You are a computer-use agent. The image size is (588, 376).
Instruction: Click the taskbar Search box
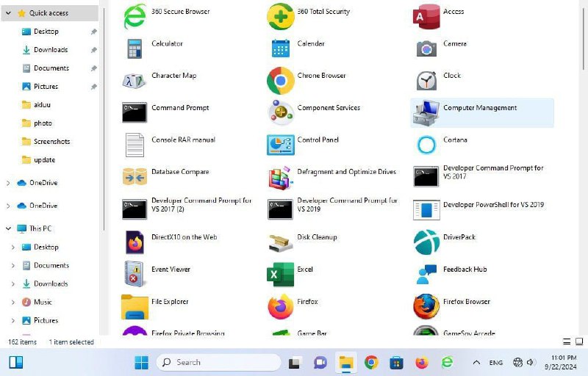218,363
